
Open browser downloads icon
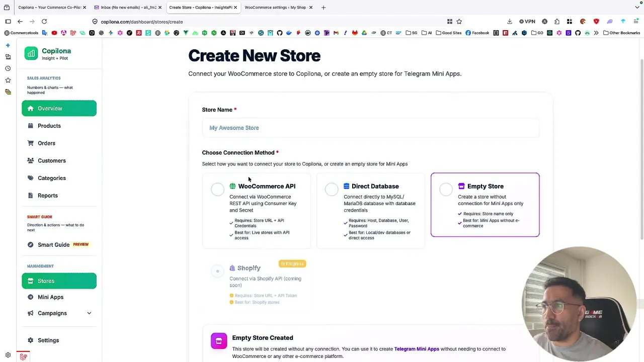[x=509, y=22]
